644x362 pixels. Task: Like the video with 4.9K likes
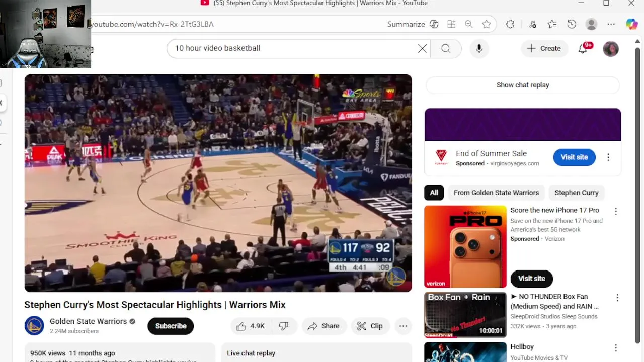click(x=251, y=326)
